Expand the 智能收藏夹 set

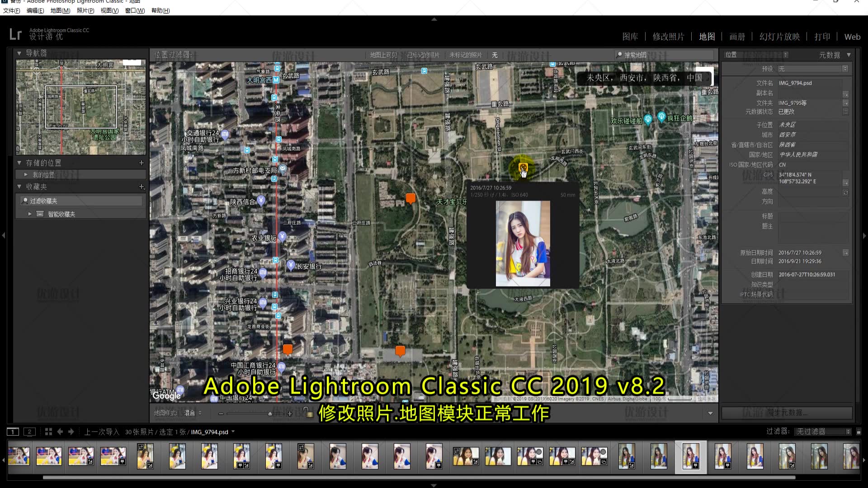point(30,214)
